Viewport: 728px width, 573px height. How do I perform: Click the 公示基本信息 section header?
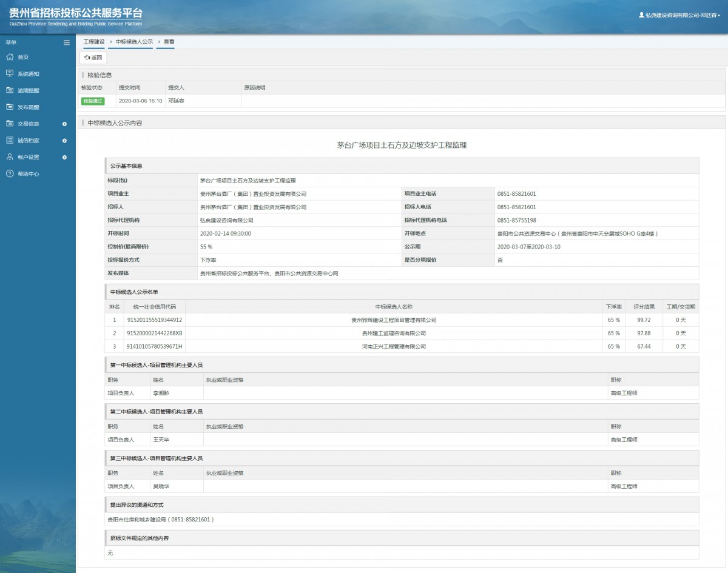pos(402,166)
